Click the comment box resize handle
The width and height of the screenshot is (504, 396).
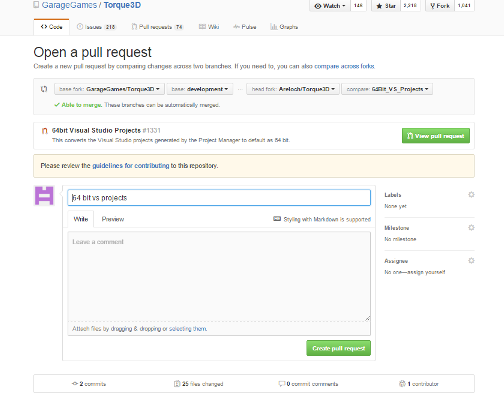tap(367, 319)
